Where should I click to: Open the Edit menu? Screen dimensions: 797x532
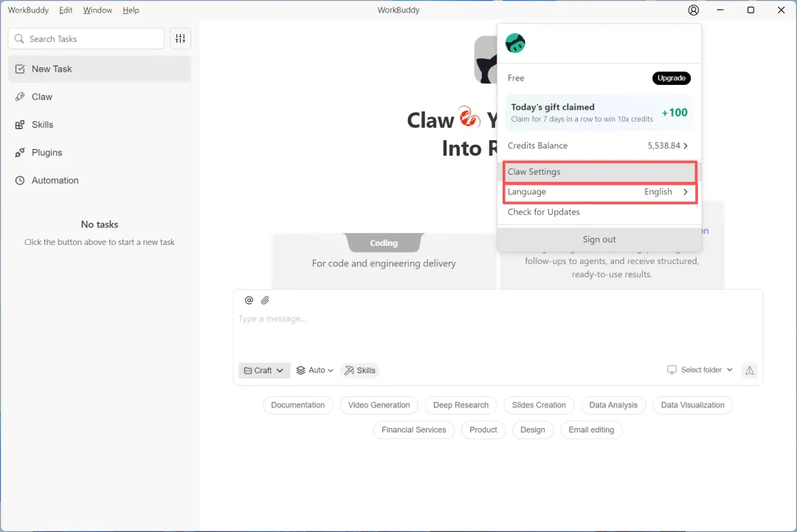click(x=66, y=10)
